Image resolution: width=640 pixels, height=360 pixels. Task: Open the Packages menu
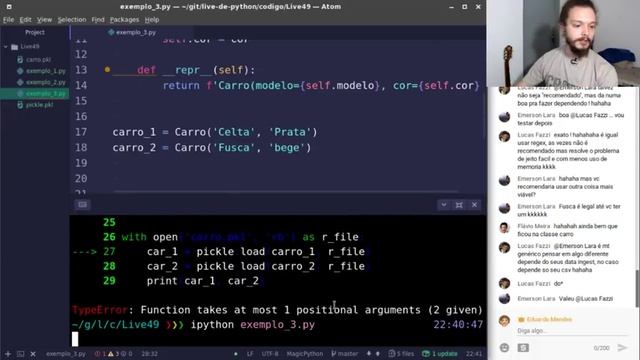(124, 20)
